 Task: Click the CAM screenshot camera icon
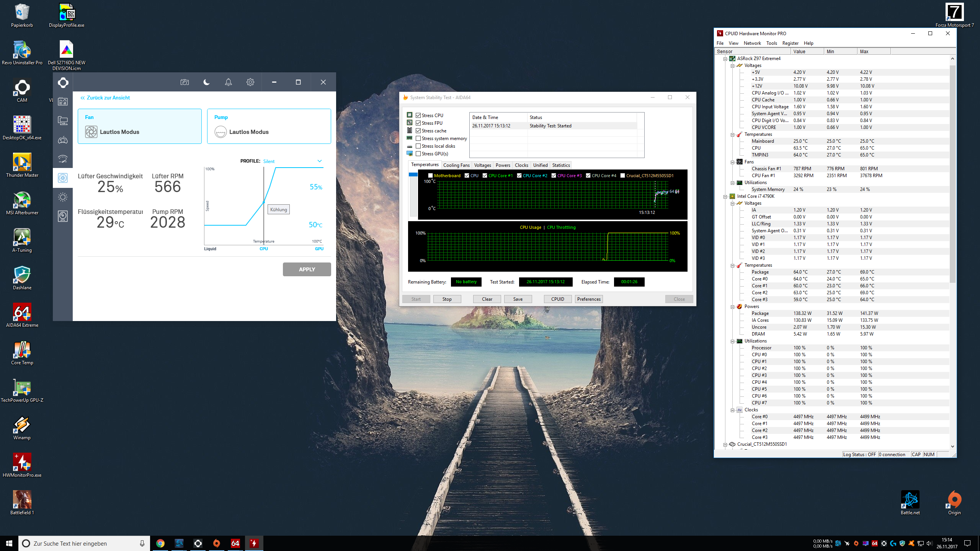point(185,82)
